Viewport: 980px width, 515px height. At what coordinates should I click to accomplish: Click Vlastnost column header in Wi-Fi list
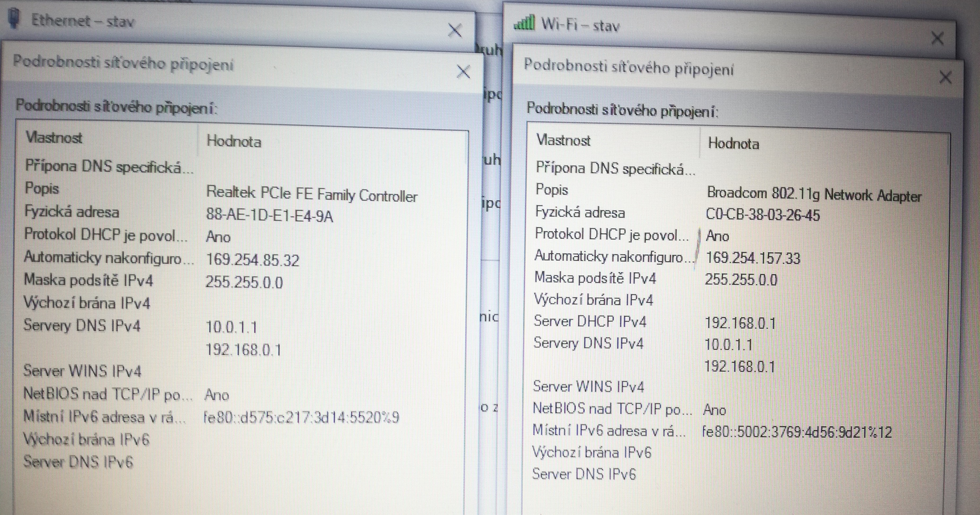(x=563, y=140)
